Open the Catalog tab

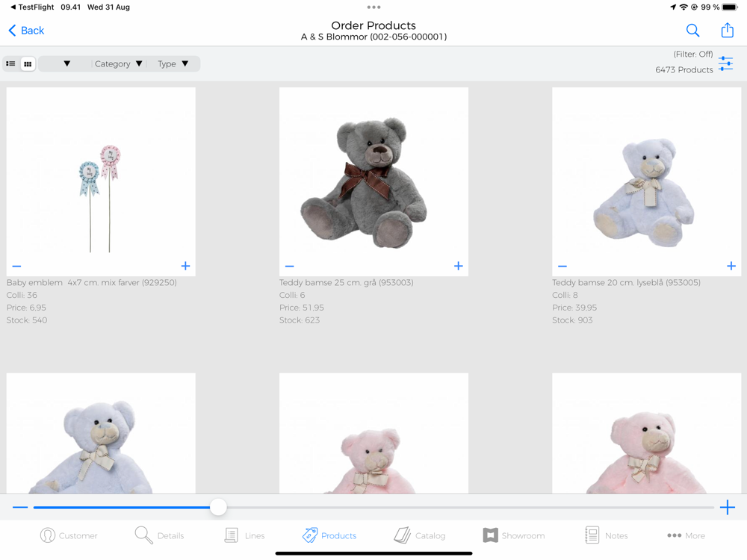[x=420, y=535]
